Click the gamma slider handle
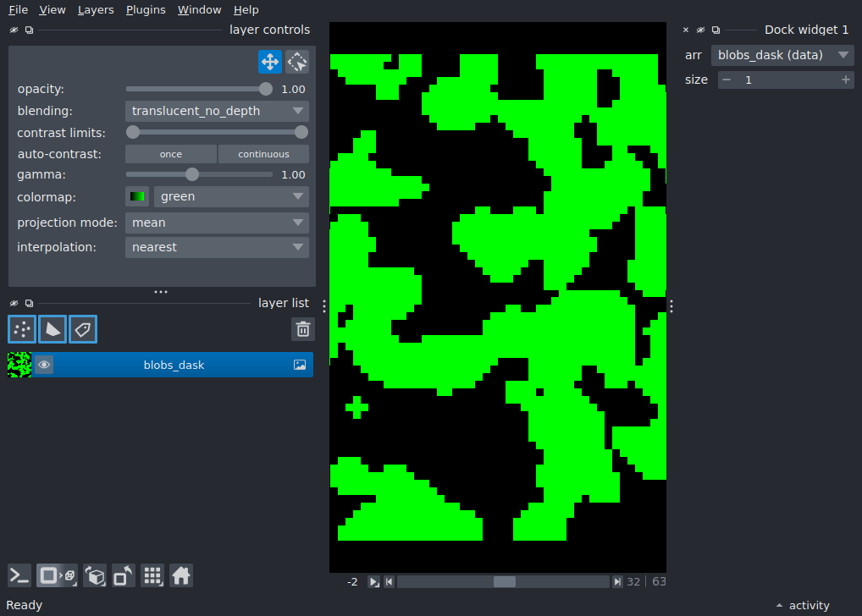Viewport: 862px width, 616px height. click(x=192, y=175)
